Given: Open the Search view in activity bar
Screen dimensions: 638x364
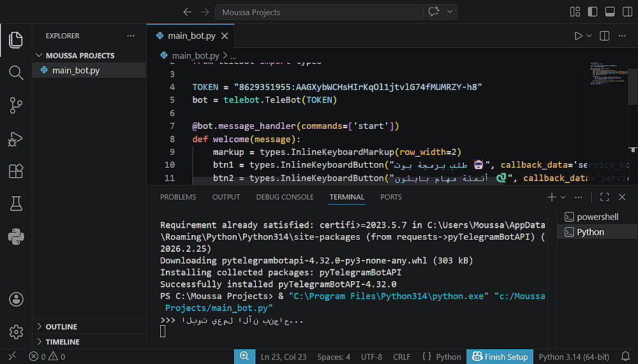Looking at the screenshot, I should tap(16, 72).
